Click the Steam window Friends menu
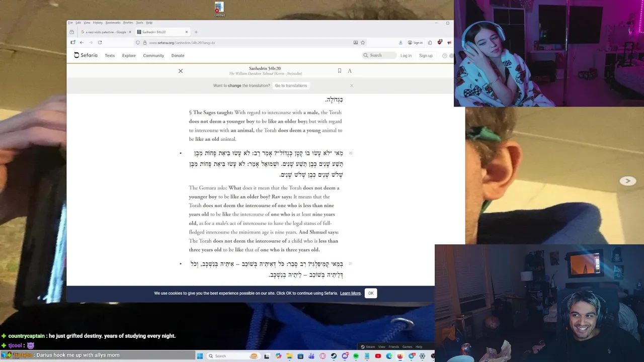 393,346
